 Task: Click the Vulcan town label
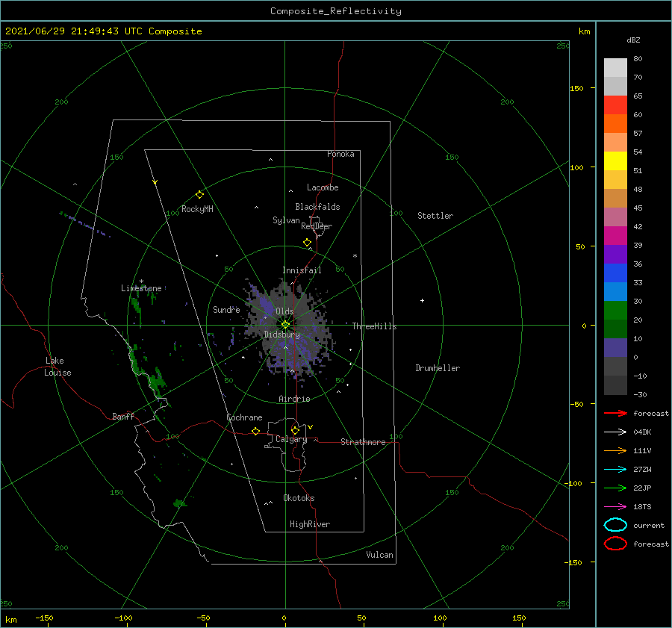[x=379, y=555]
